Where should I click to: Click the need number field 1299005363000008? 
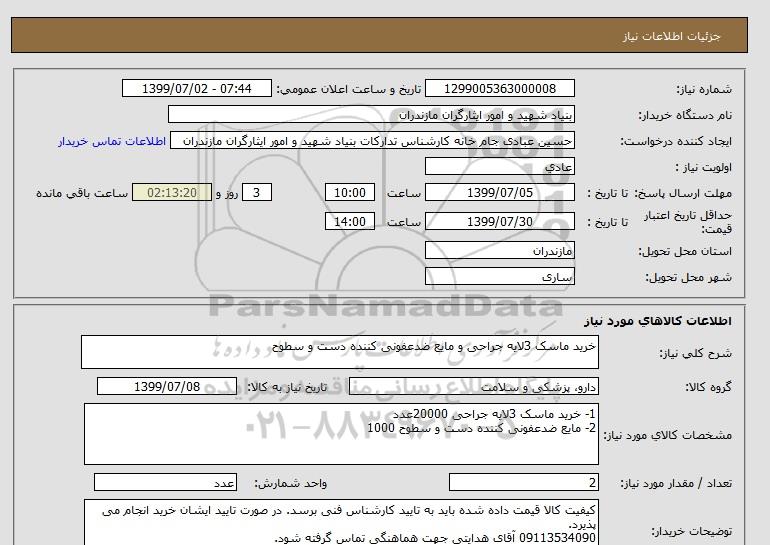click(499, 88)
